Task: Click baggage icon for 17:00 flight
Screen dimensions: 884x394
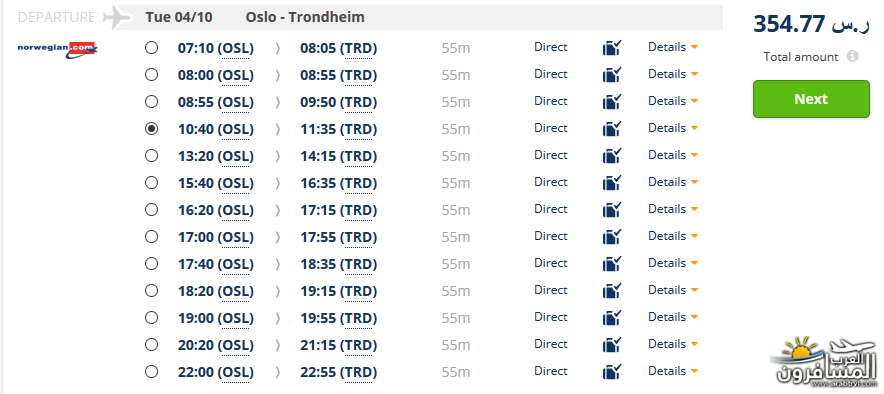Action: pyautogui.click(x=612, y=237)
